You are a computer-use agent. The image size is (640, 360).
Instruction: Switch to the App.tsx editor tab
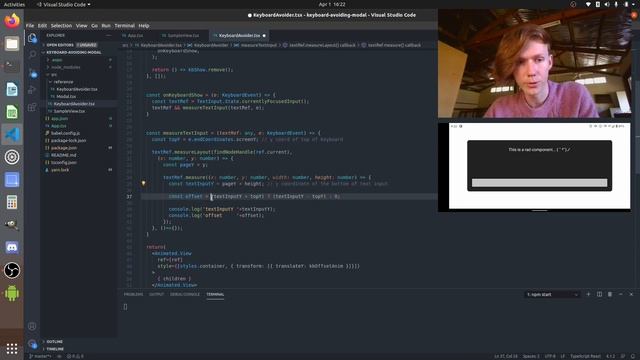pos(135,36)
